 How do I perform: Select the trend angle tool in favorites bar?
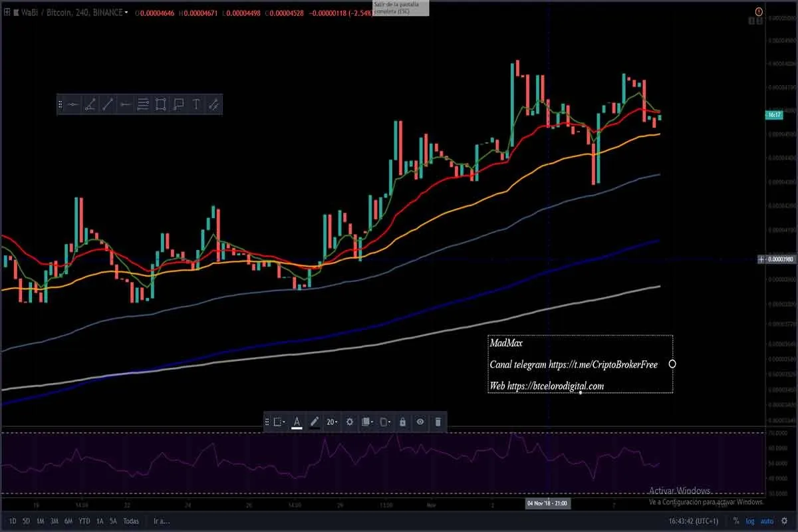tap(90, 104)
